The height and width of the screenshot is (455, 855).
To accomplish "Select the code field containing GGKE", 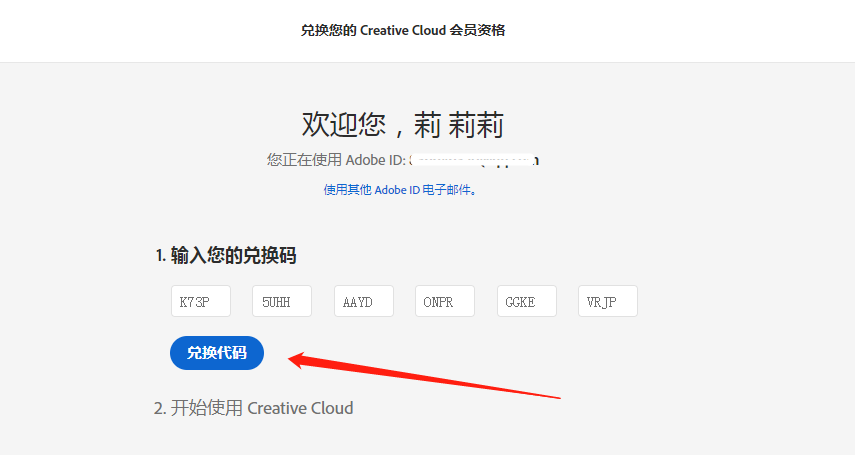I will coord(527,301).
